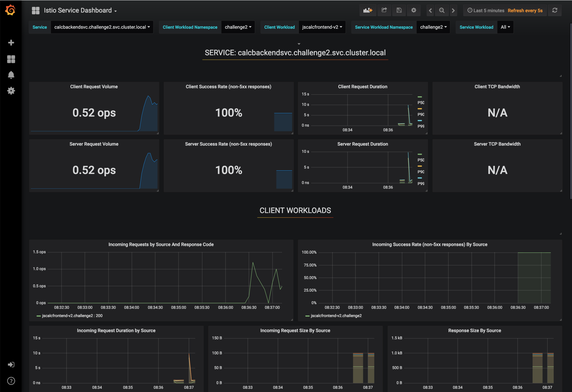572x392 pixels.
Task: Click the Client Workload variable label
Action: pyautogui.click(x=279, y=27)
